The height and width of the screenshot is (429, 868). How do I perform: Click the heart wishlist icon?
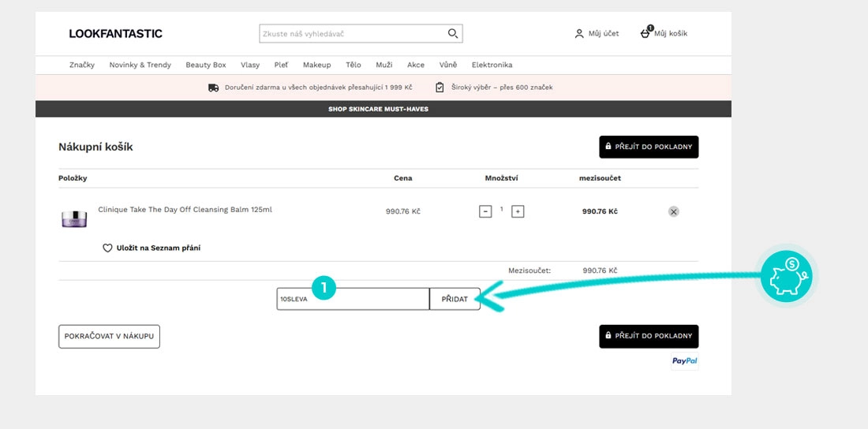(x=108, y=248)
